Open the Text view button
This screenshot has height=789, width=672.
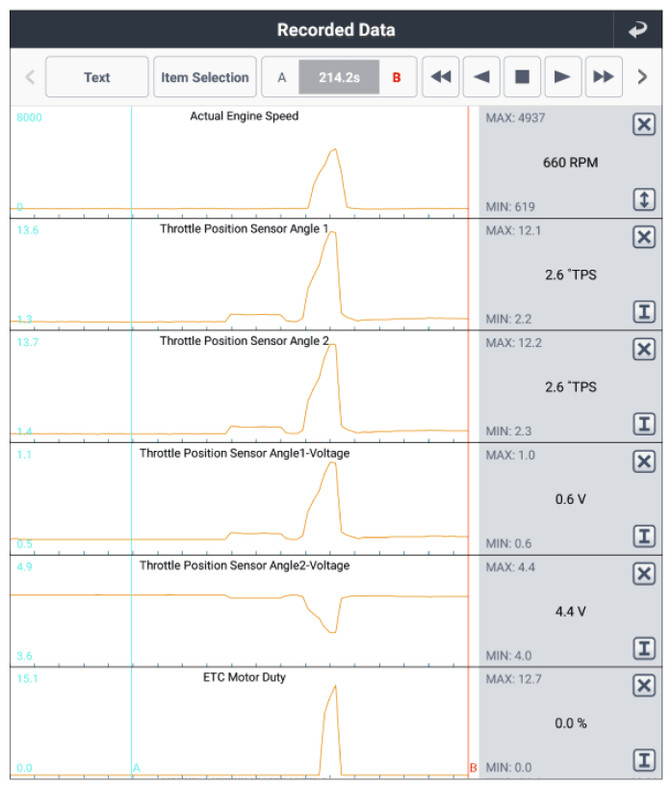point(96,77)
